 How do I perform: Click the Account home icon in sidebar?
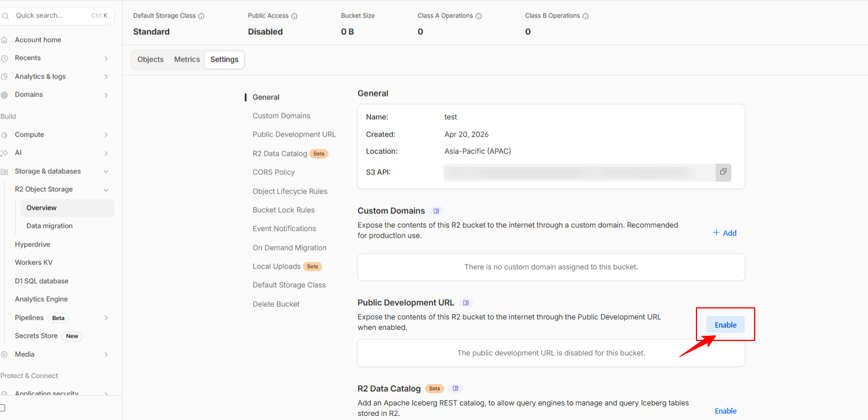tap(5, 40)
